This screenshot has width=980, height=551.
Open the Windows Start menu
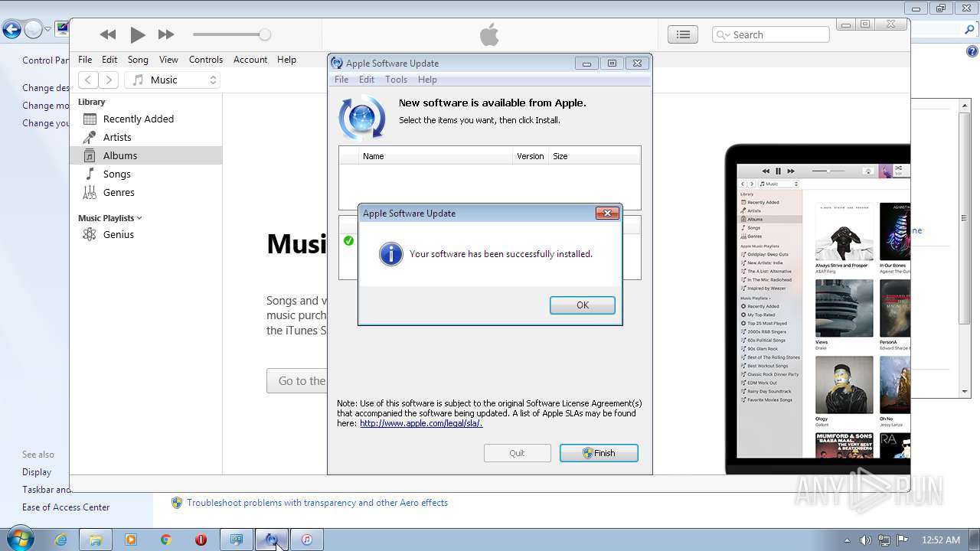tap(19, 540)
